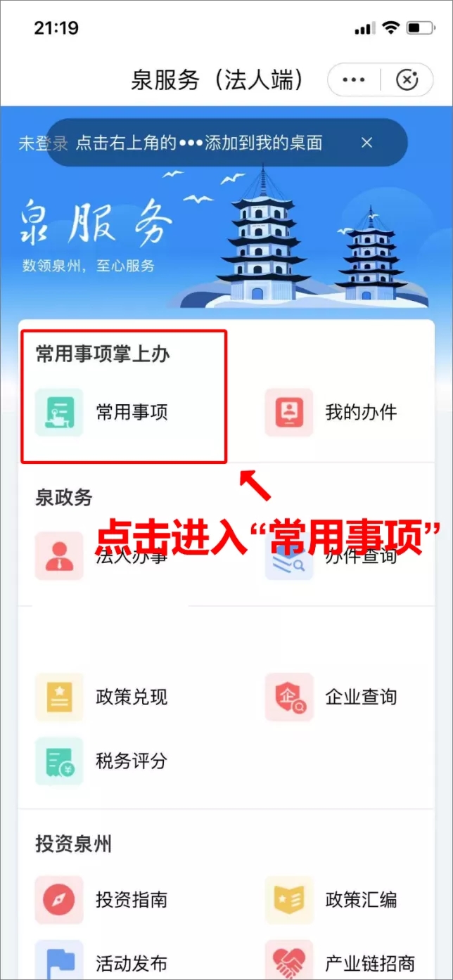Open the 政策兑现 yellow icon
The width and height of the screenshot is (453, 980).
click(x=59, y=697)
